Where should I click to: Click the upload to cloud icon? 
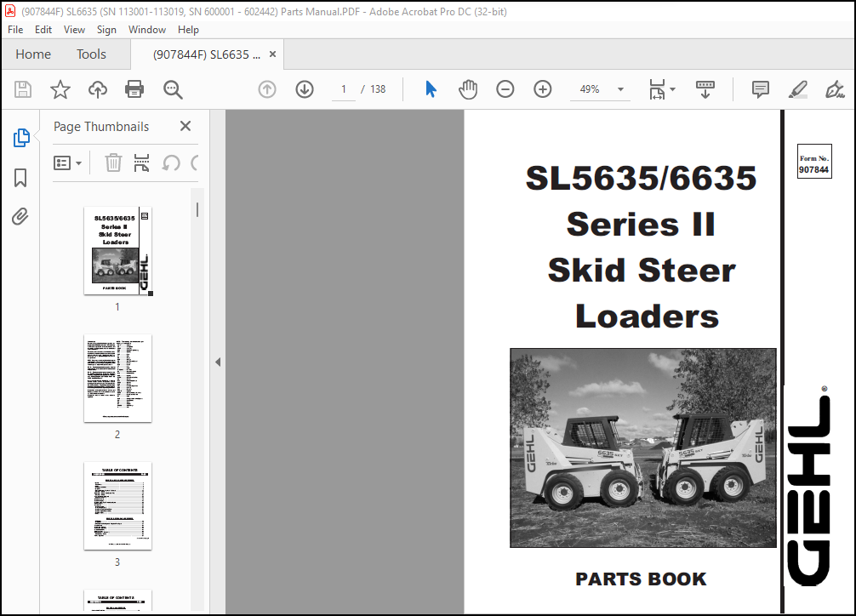coord(98,89)
